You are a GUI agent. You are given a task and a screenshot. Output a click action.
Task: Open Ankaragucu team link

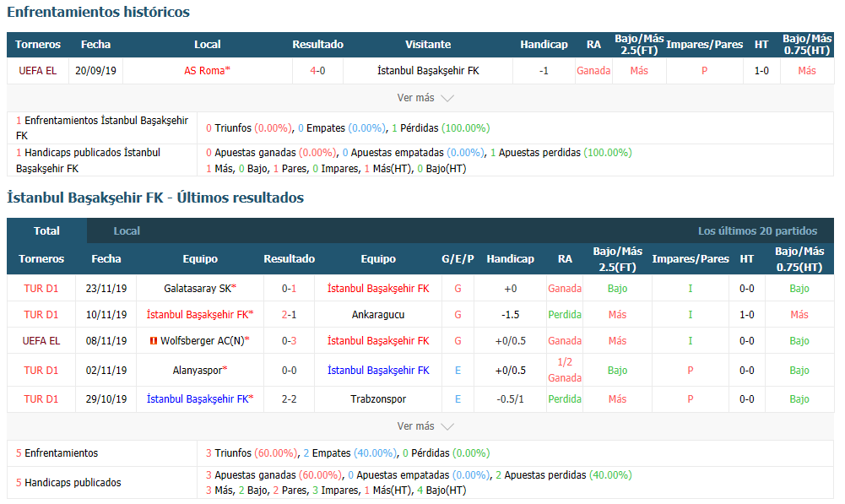click(x=378, y=315)
